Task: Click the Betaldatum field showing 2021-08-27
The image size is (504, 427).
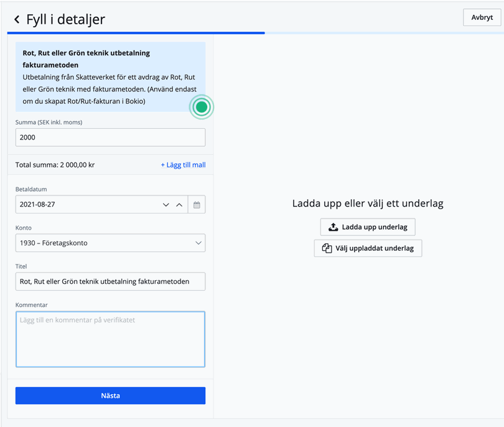Action: (87, 205)
